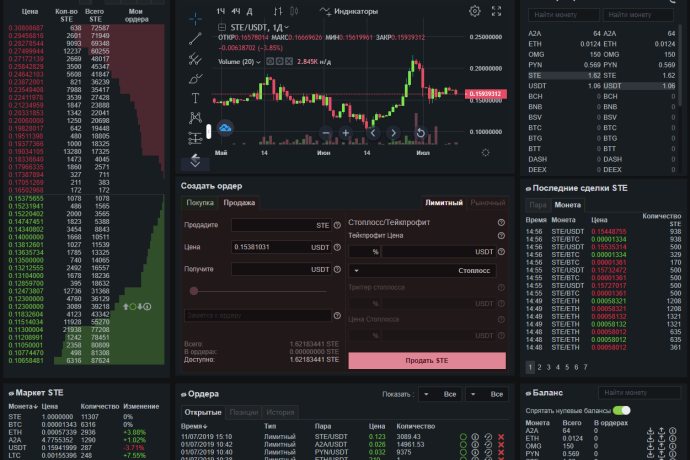The width and height of the screenshot is (690, 460).
Task: Move chart left with the arrow button
Action: [373, 132]
